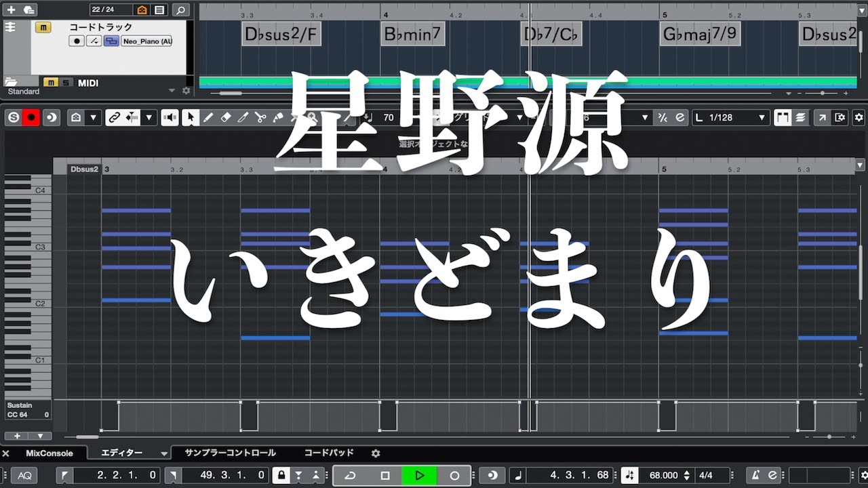868x488 pixels.
Task: Select the Erase tool
Action: 226,117
